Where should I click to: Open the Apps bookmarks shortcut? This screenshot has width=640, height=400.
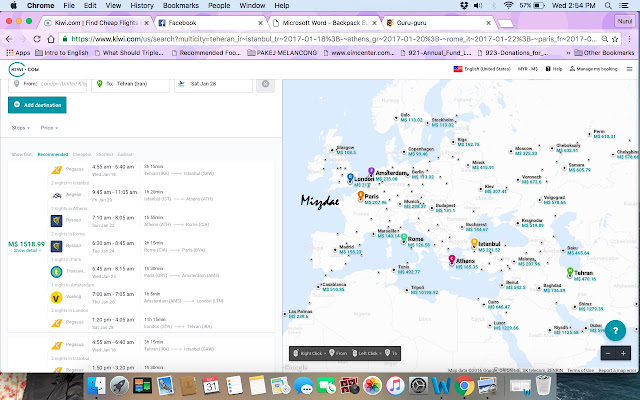coord(18,53)
